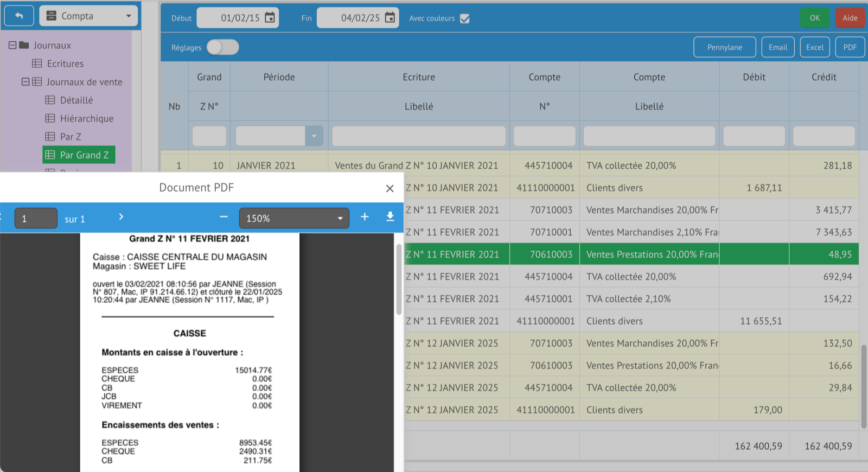
Task: Open the Compta module dropdown
Action: click(90, 16)
